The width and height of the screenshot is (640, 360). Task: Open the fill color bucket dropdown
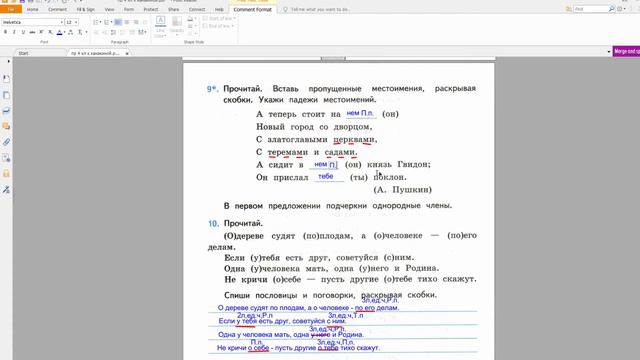(191, 19)
